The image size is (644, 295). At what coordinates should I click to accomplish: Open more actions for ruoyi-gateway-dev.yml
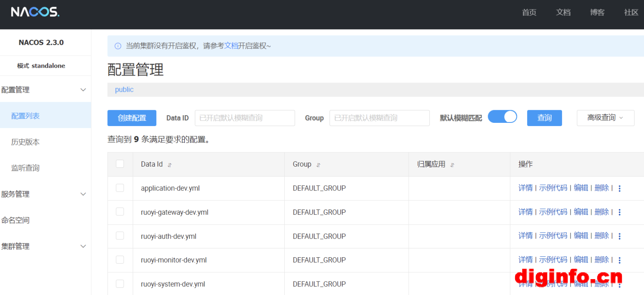click(619, 212)
